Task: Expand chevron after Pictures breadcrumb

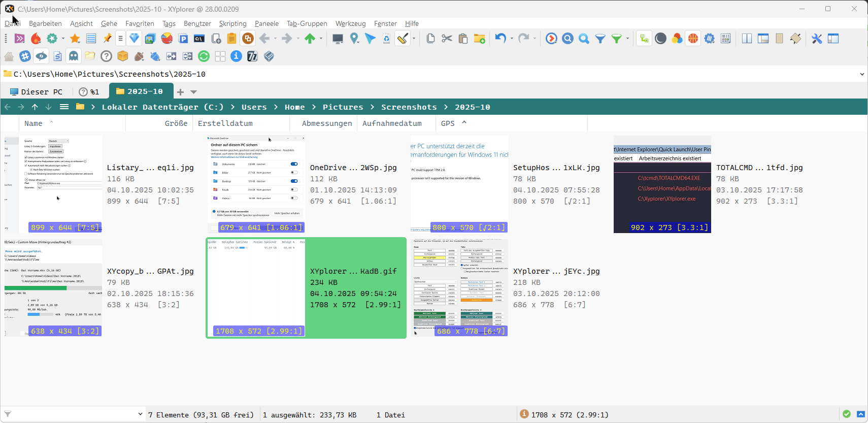Action: [x=372, y=107]
